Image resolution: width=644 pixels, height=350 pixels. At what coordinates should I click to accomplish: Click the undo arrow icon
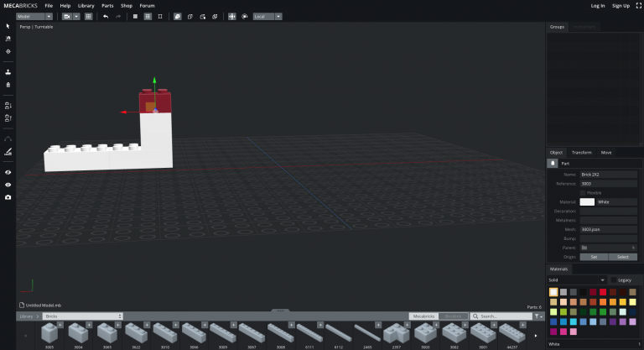tap(106, 17)
